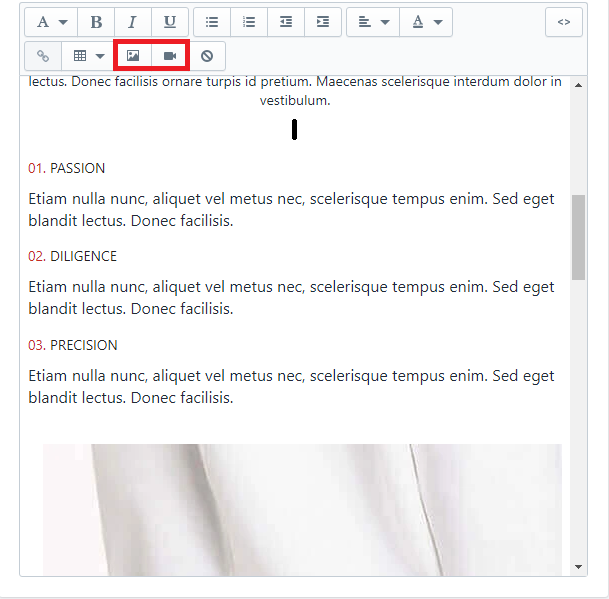Open the font color dropdown
The width and height of the screenshot is (609, 599).
426,22
